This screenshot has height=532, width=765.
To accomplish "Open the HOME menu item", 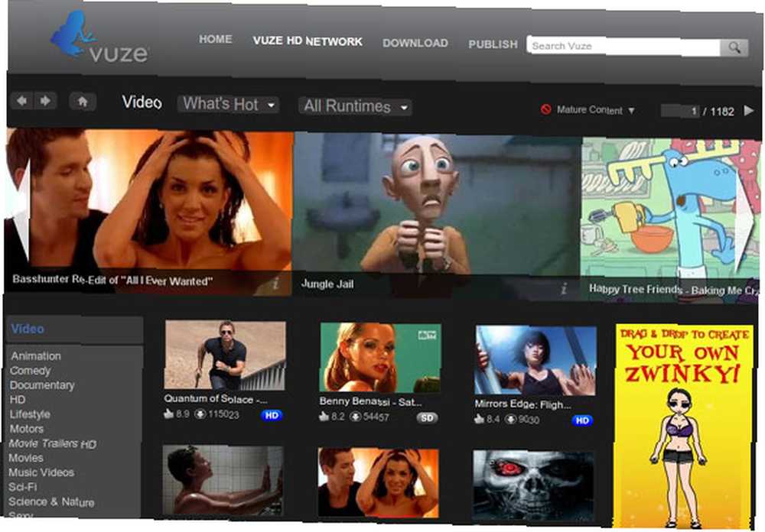I will coord(215,39).
